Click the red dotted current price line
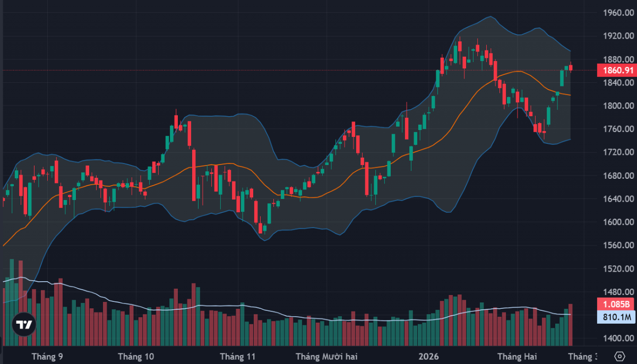Viewport: 637px width, 364px height. click(265, 70)
